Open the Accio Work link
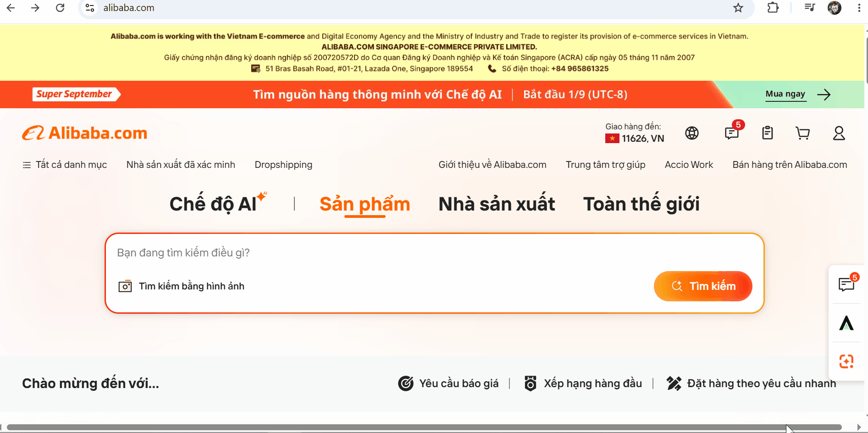 [689, 165]
